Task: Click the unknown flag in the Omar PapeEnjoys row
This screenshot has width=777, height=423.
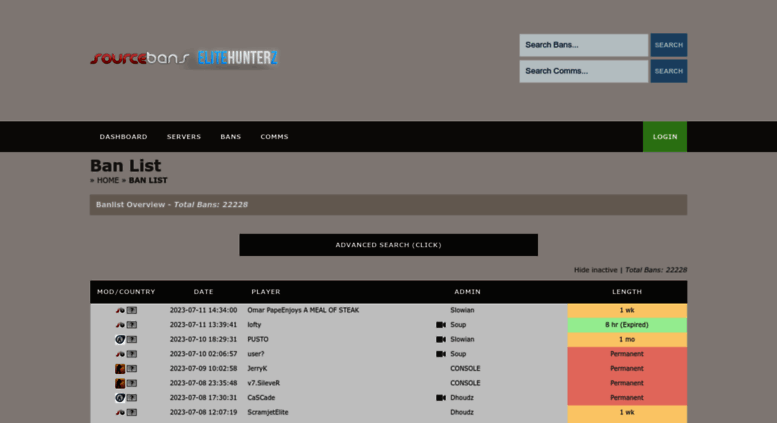Action: click(x=132, y=310)
